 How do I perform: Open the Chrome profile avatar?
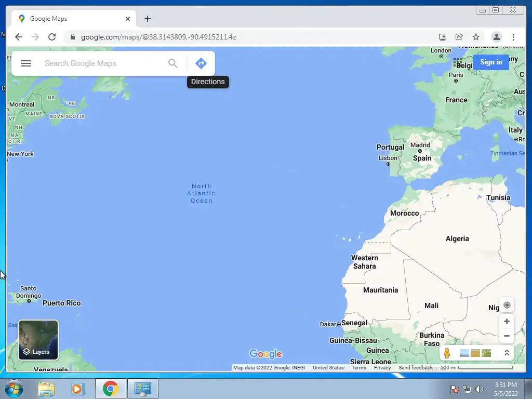(496, 37)
